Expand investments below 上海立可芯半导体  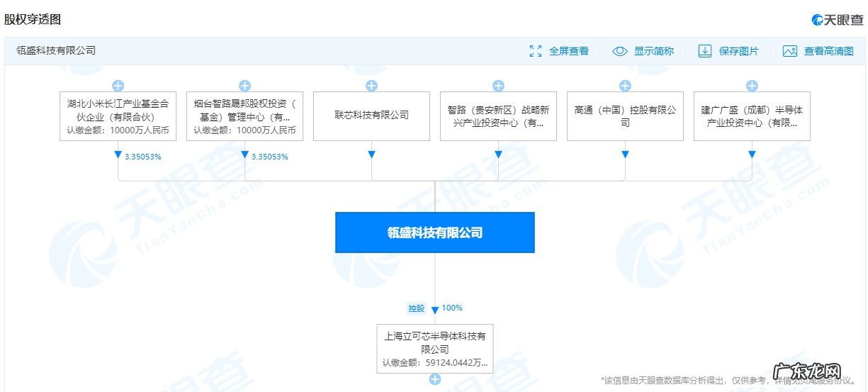(435, 379)
